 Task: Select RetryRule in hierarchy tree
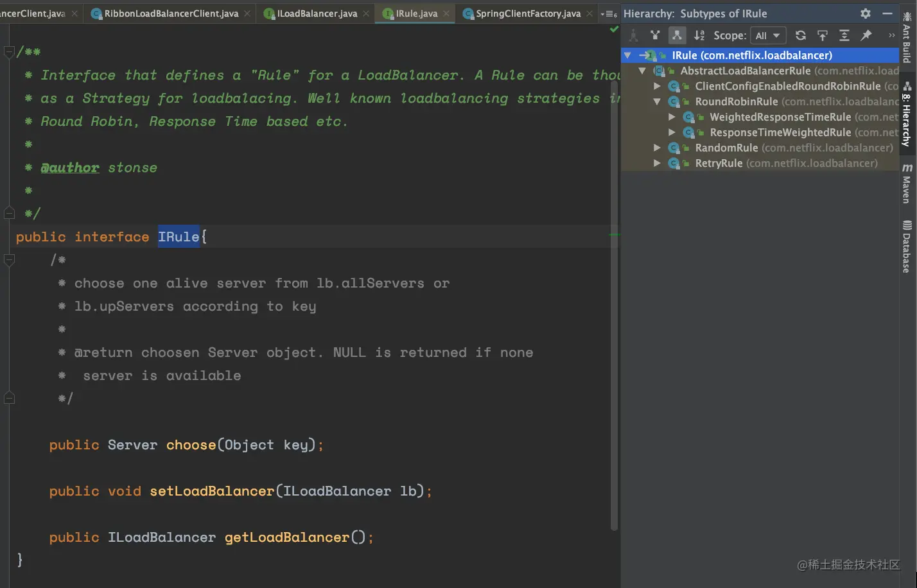760,163
